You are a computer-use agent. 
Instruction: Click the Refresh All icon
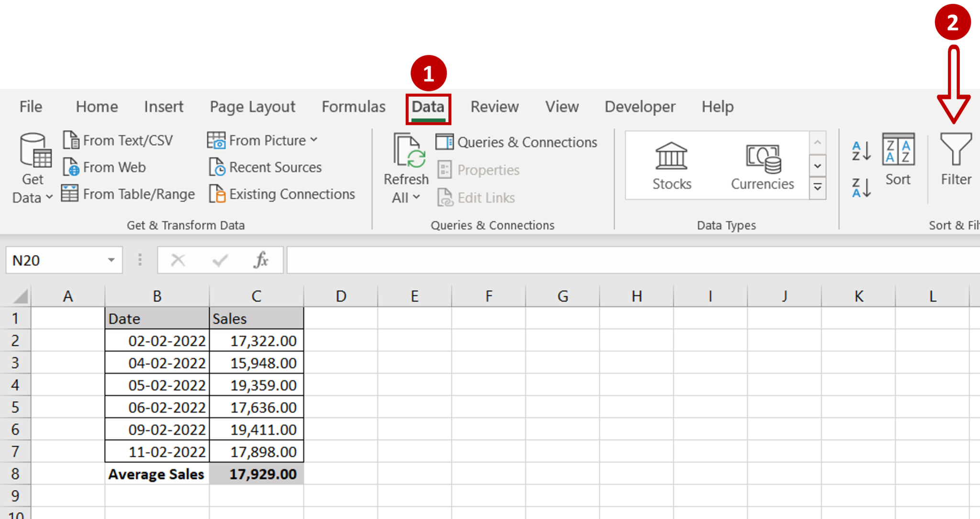[409, 151]
